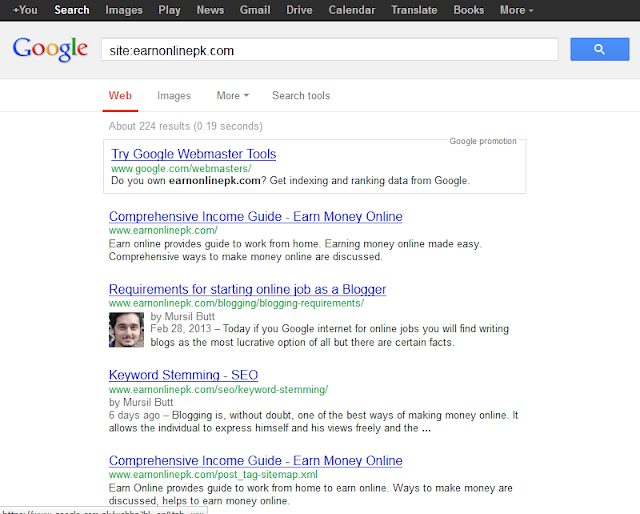
Task: Select Search in the black top bar
Action: [72, 10]
